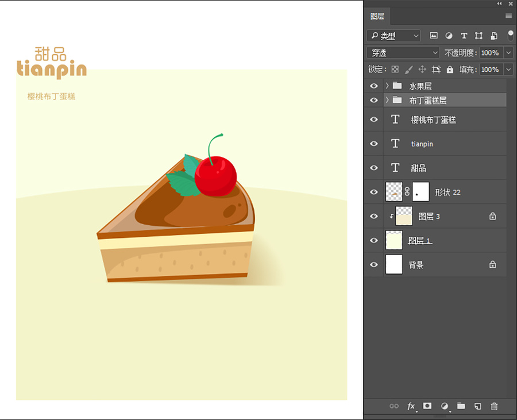This screenshot has width=517, height=420.
Task: Toggle visibility of 形状 22 layer
Action: 374,192
